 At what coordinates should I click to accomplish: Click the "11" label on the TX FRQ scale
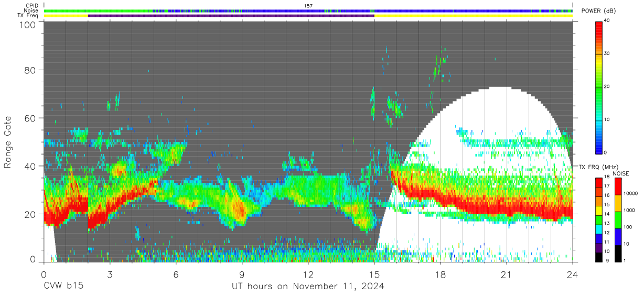point(608,242)
